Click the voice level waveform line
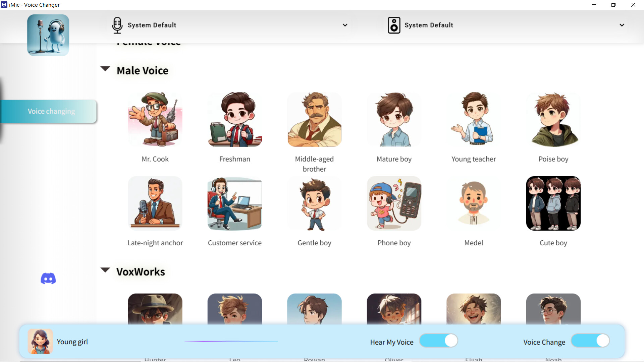The image size is (644, 362). [x=231, y=341]
